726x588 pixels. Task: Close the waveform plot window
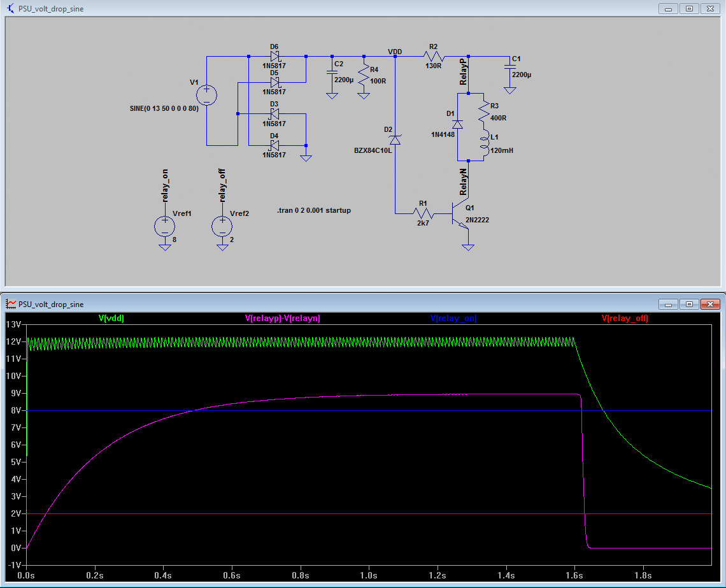coord(710,304)
